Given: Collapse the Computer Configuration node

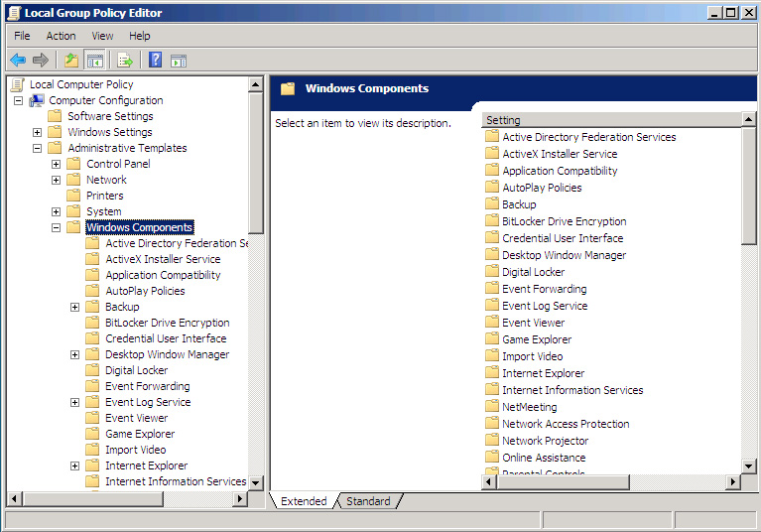Looking at the screenshot, I should tap(19, 100).
